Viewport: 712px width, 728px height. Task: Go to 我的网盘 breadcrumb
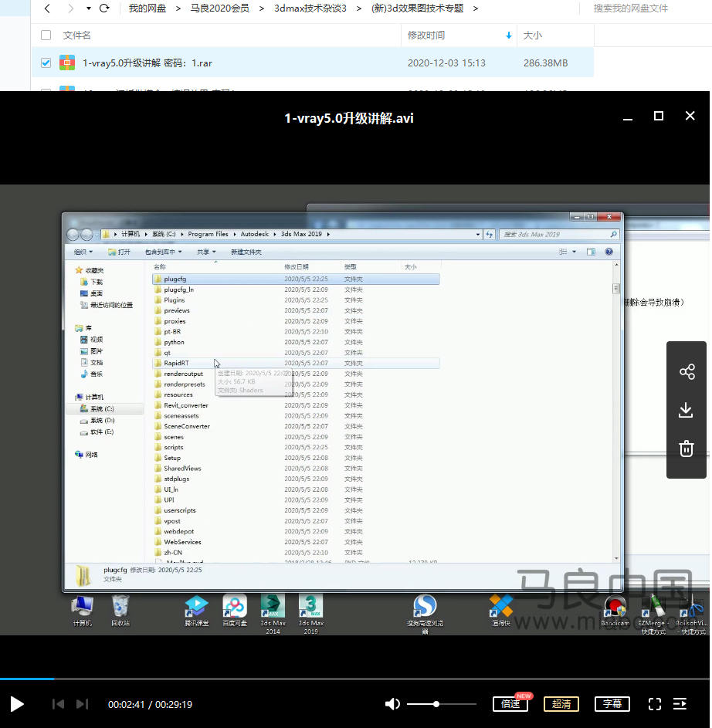[147, 8]
